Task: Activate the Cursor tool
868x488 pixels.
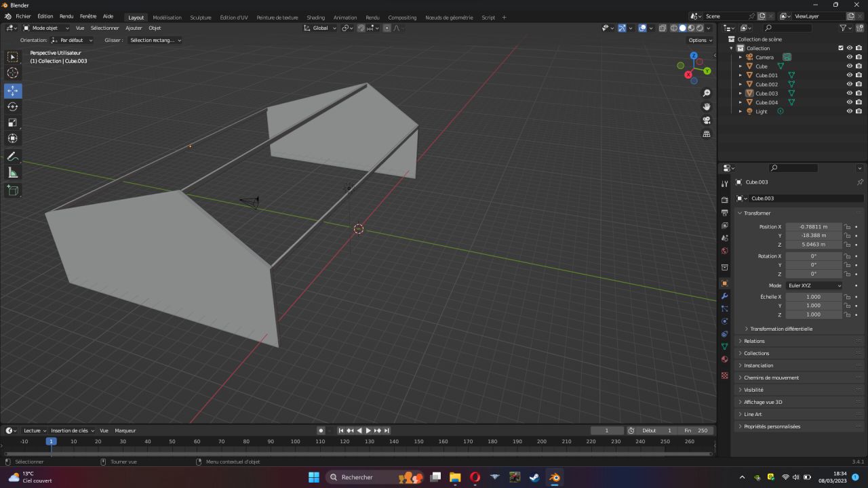Action: pyautogui.click(x=12, y=73)
